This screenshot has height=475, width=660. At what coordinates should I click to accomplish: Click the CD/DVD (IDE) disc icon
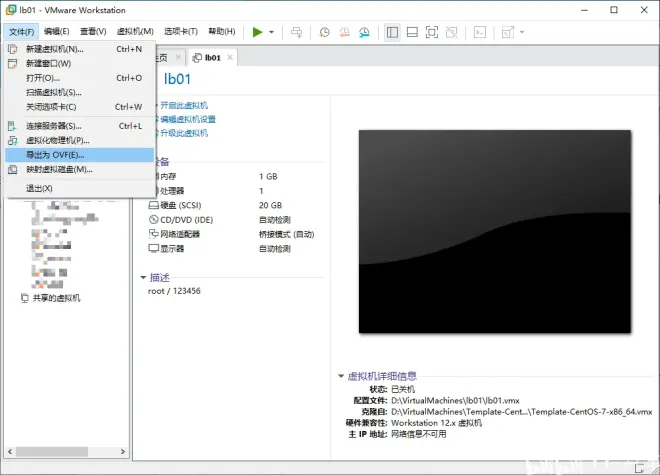coord(153,220)
